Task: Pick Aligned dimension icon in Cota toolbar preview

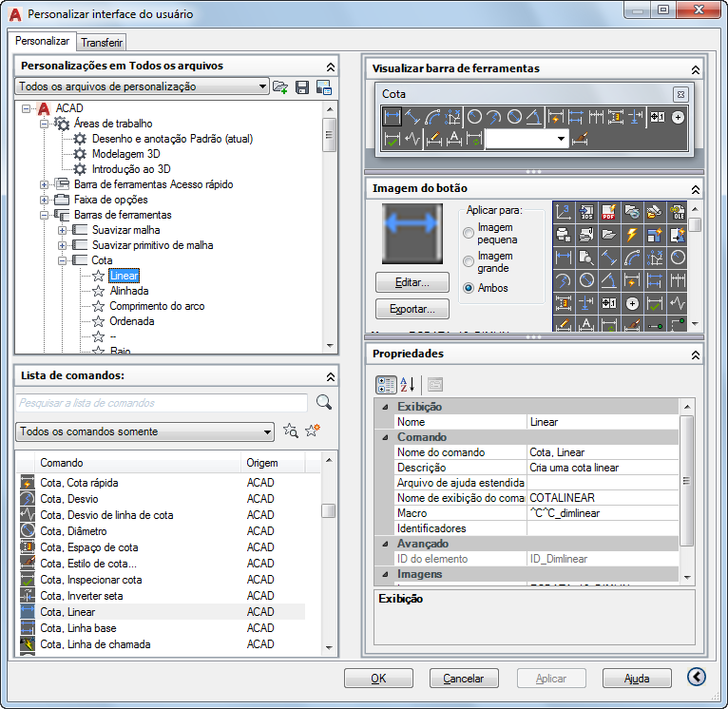Action: [412, 117]
